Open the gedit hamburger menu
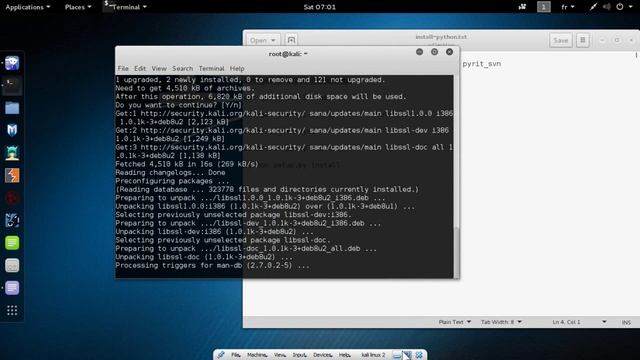Image resolution: width=640 pixels, height=360 pixels. pyautogui.click(x=583, y=40)
